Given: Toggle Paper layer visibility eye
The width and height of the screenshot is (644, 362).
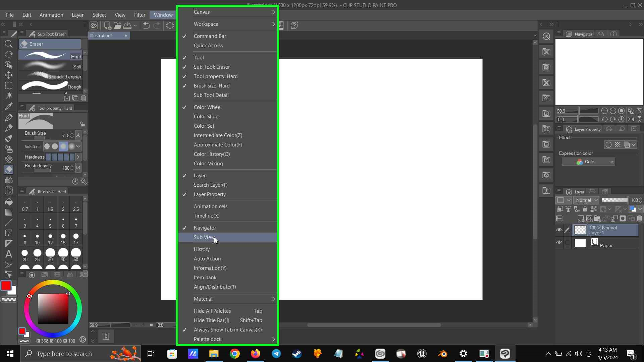Looking at the screenshot, I should [x=559, y=243].
